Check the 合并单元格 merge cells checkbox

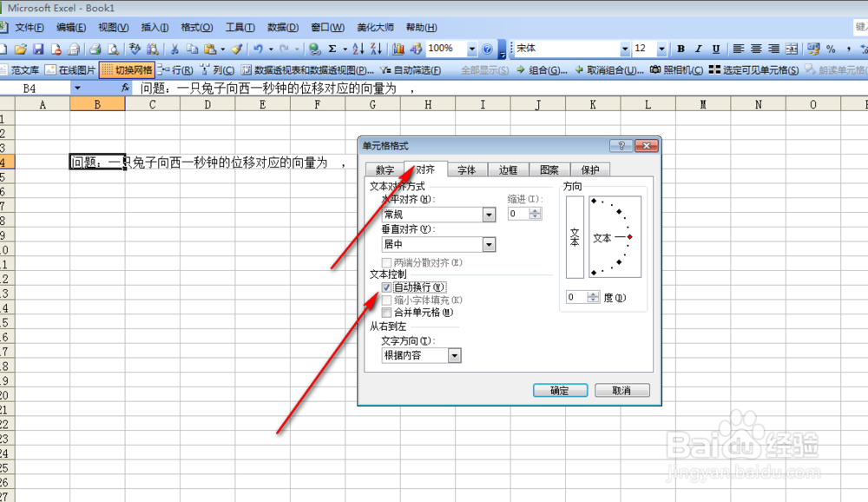pos(386,313)
